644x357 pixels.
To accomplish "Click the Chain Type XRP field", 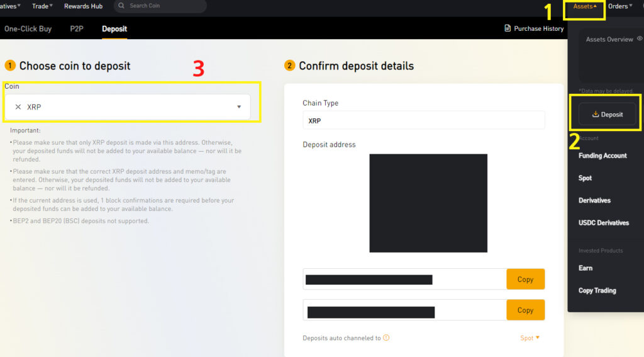I will pyautogui.click(x=423, y=120).
